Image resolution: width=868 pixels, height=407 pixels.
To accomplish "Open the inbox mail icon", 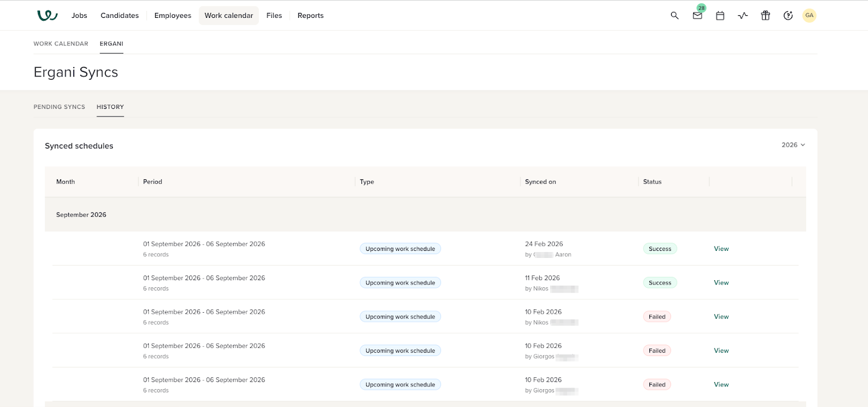I will [697, 16].
